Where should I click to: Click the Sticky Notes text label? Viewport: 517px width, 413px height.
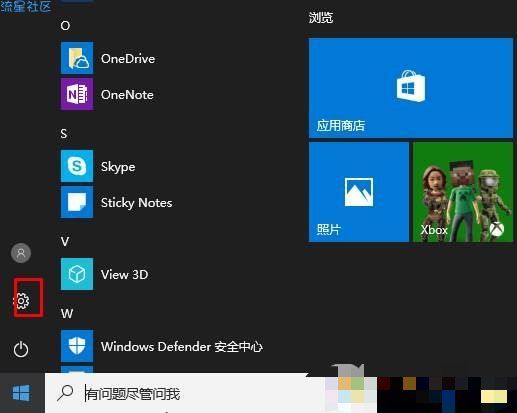[x=137, y=203]
